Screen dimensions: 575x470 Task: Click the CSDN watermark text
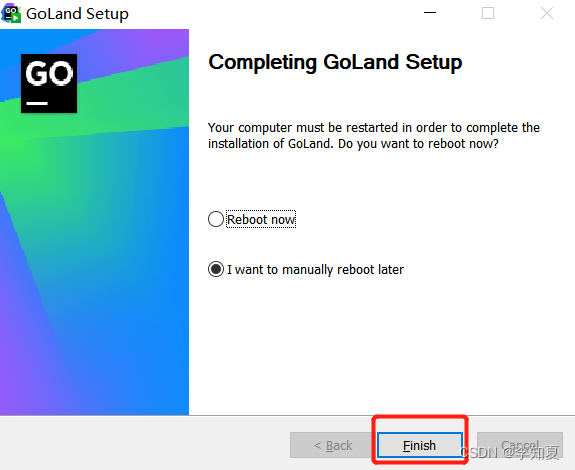[510, 452]
